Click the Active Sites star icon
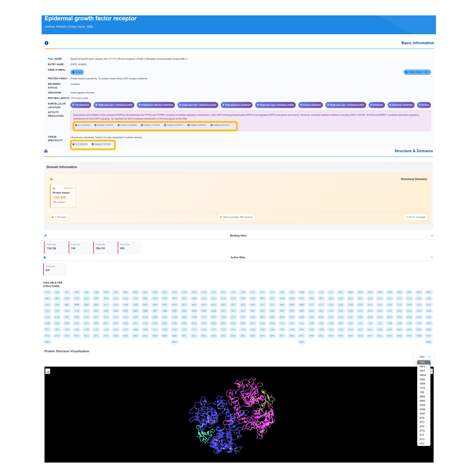Screen dimensions: 474x476 tap(45, 257)
